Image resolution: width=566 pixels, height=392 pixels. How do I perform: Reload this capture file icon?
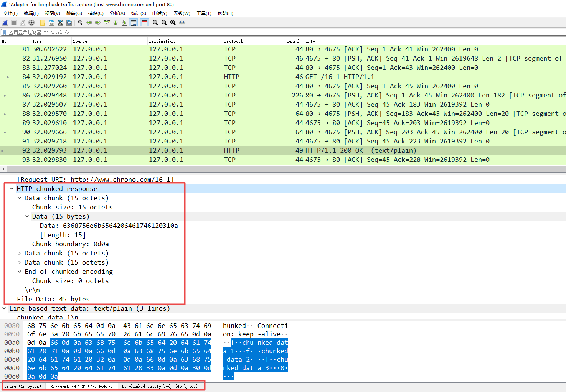point(69,23)
